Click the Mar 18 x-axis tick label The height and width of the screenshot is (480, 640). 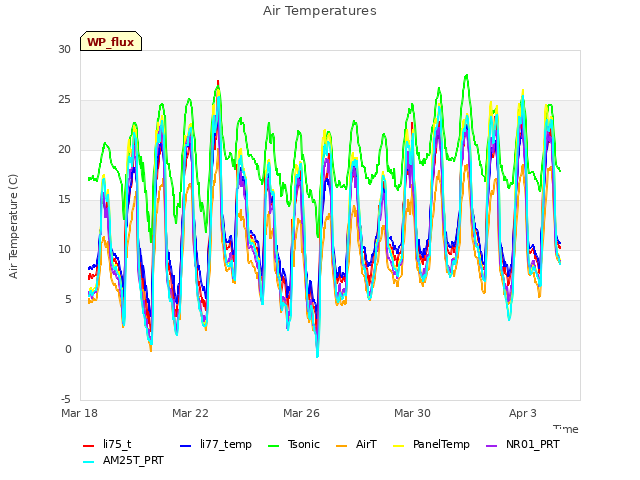tap(80, 413)
